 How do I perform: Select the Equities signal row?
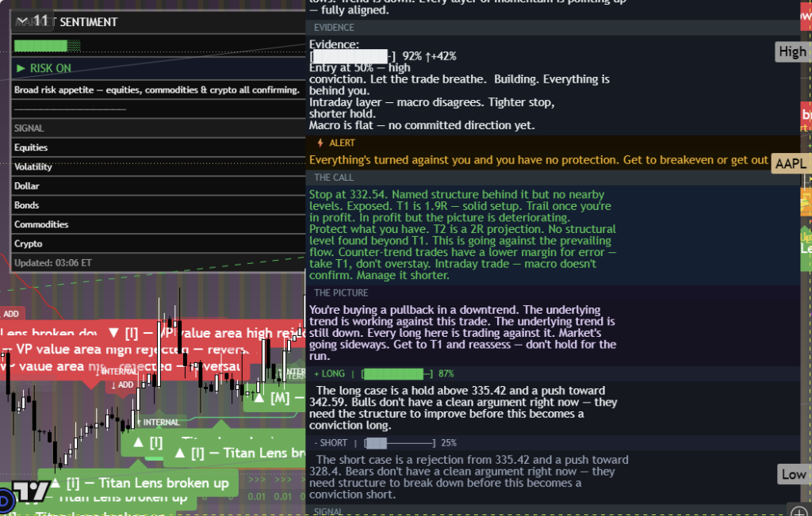click(x=159, y=147)
